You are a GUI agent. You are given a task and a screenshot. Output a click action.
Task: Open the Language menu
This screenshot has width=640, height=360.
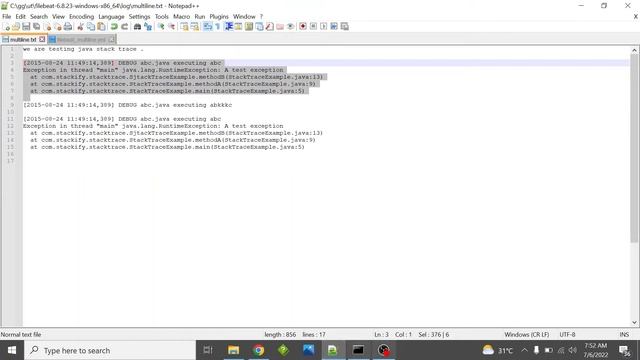pos(111,17)
